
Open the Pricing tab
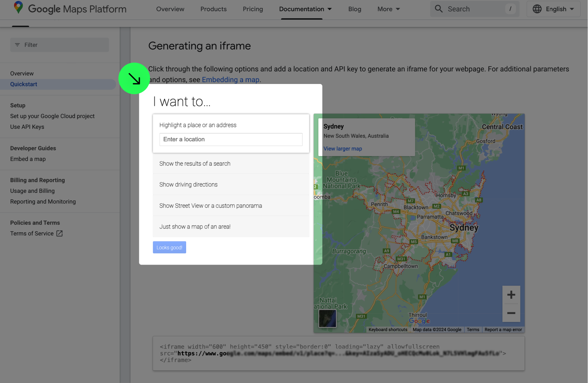[x=253, y=9]
